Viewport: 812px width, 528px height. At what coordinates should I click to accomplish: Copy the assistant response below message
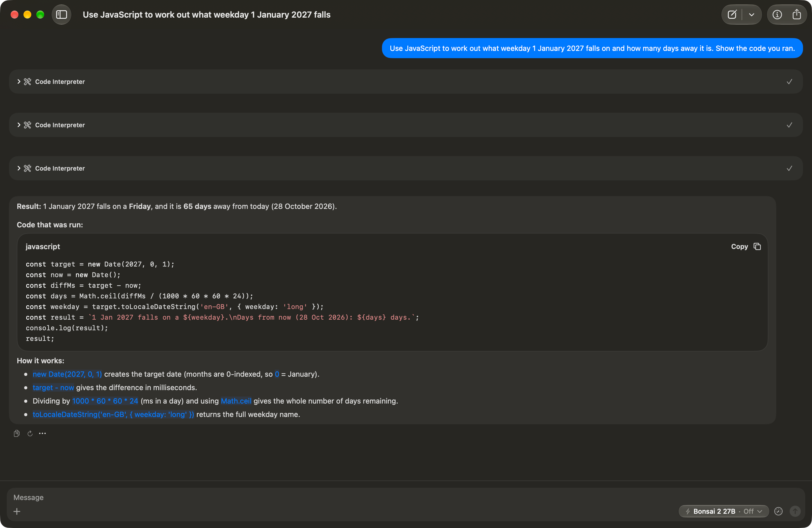click(x=16, y=433)
